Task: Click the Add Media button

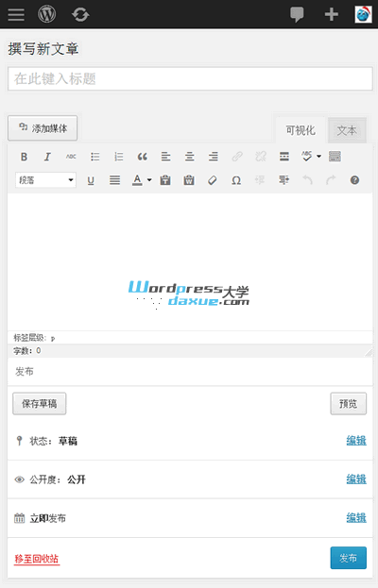Action: [x=43, y=128]
